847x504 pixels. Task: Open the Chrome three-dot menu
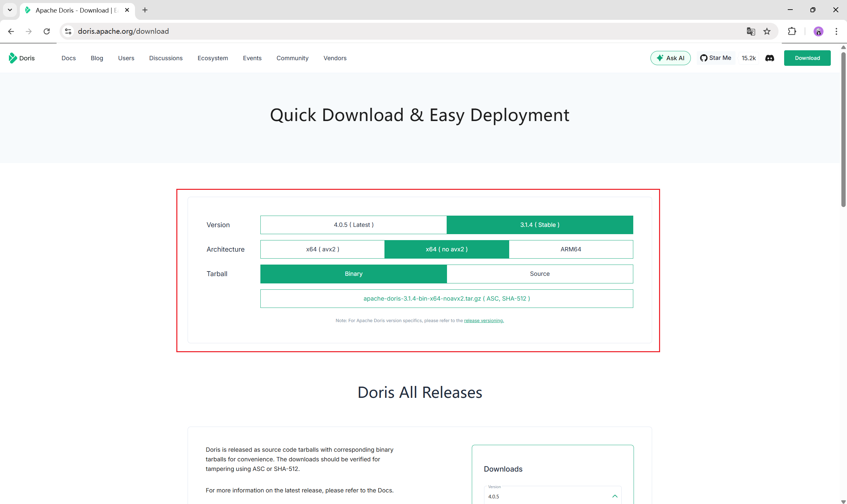click(836, 32)
